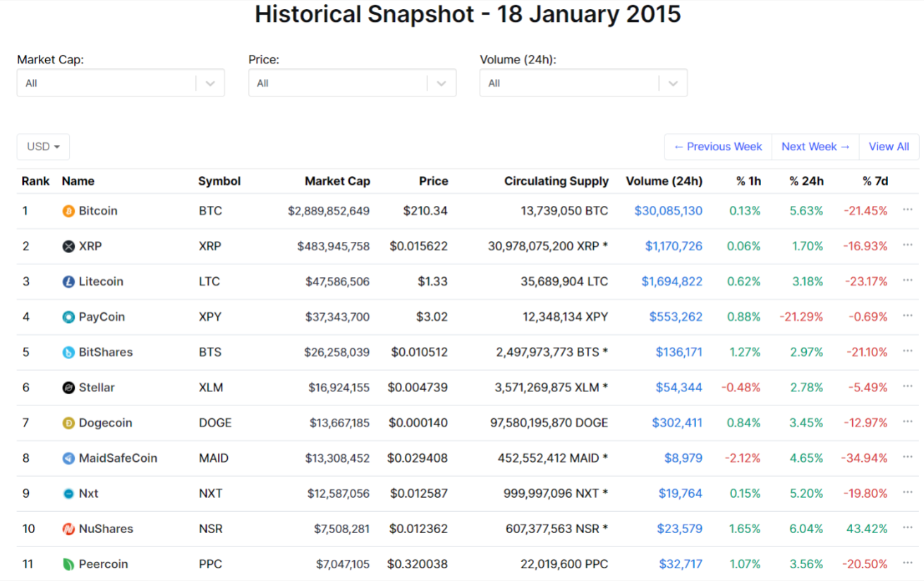Viewport: 924px width, 581px height.
Task: Open Nxt volume link $19,764
Action: 681,494
